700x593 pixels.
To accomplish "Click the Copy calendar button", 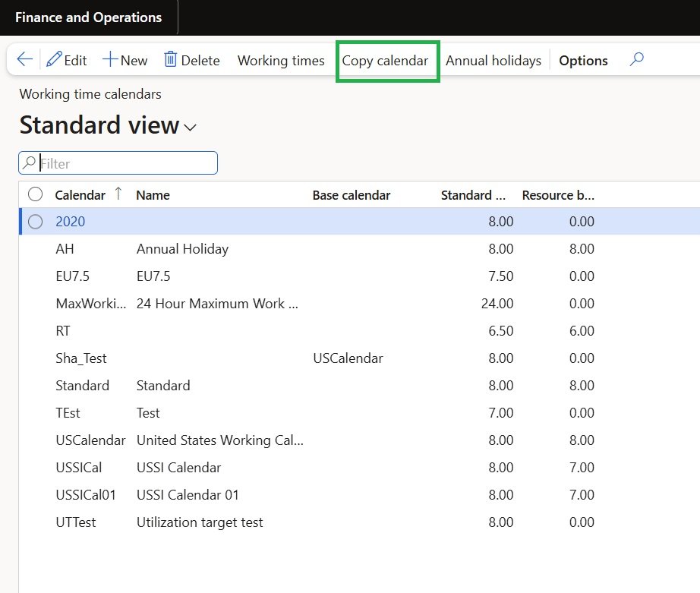I will click(385, 61).
